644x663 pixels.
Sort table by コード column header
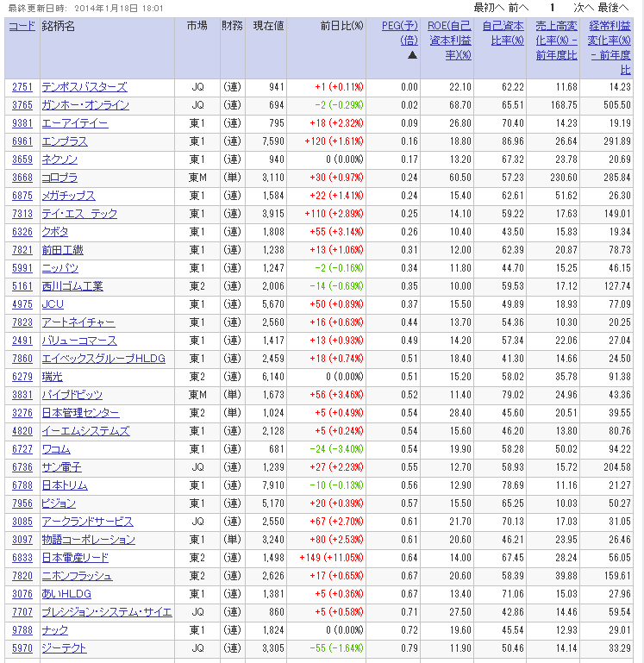22,26
